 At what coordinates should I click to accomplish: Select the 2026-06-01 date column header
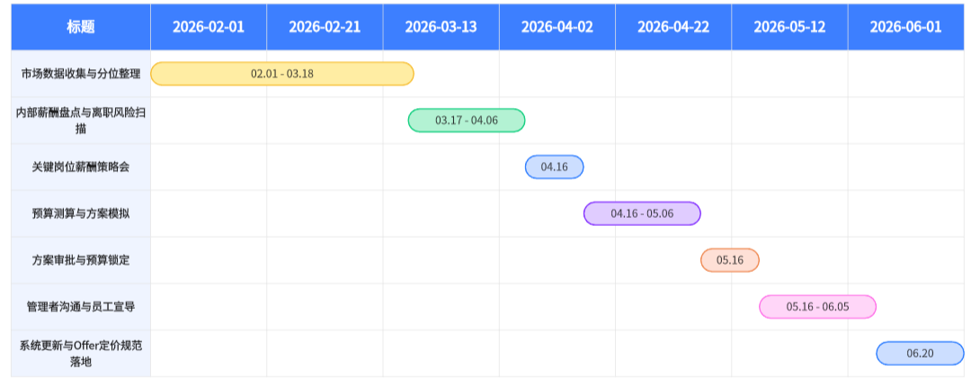[905, 27]
